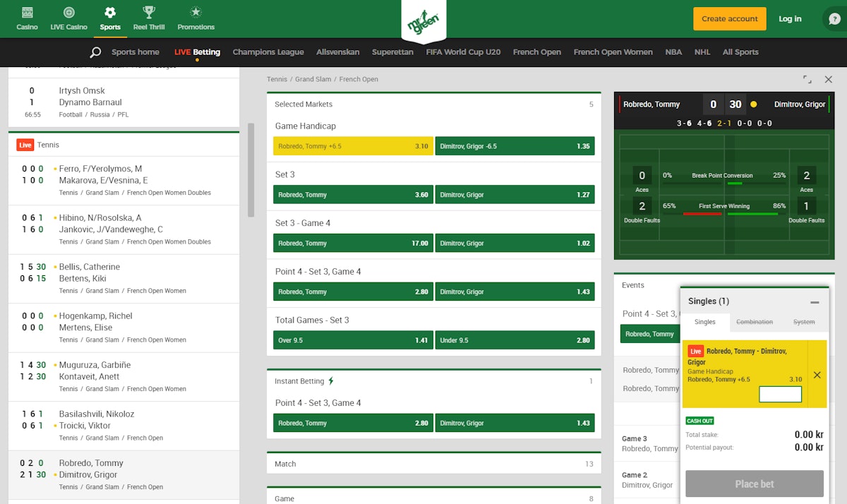Create a new account
The height and width of the screenshot is (504, 847).
click(729, 19)
